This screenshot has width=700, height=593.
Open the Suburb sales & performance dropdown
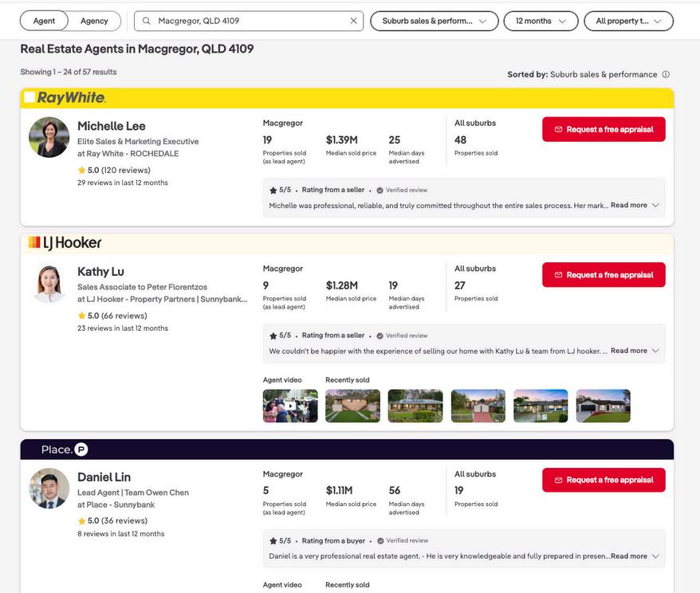point(434,21)
